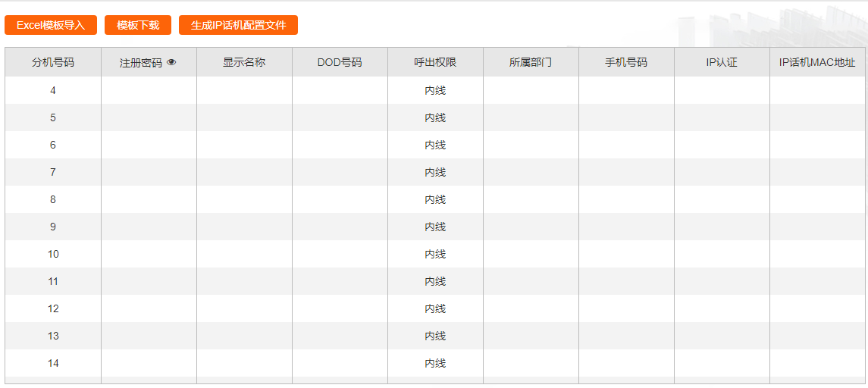Select extension number 8 cell

click(x=53, y=199)
